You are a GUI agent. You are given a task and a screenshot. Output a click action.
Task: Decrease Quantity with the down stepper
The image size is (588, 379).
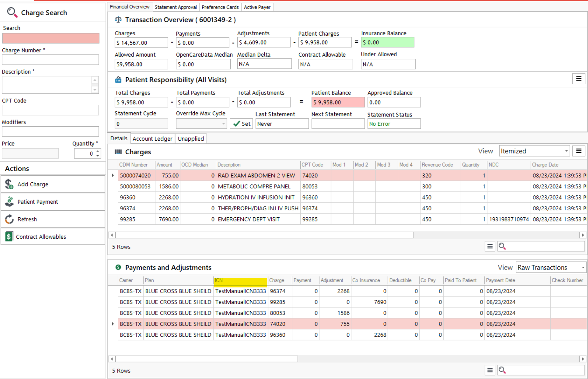point(98,156)
